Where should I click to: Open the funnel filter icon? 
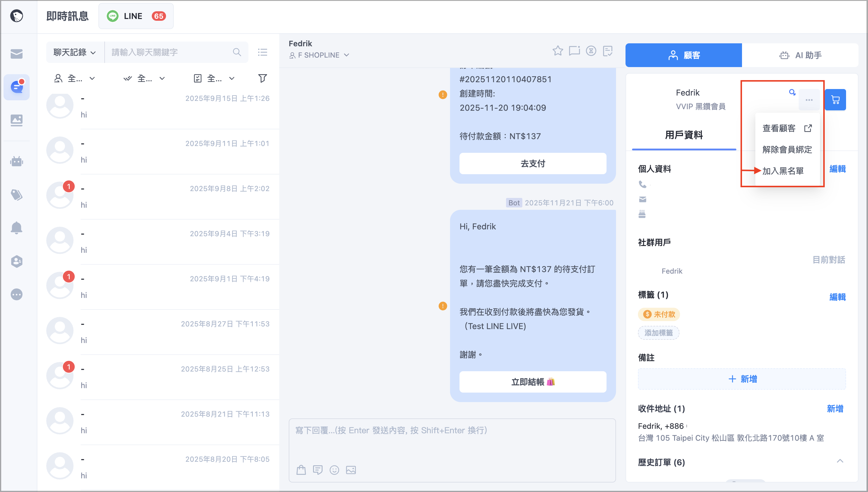point(263,78)
